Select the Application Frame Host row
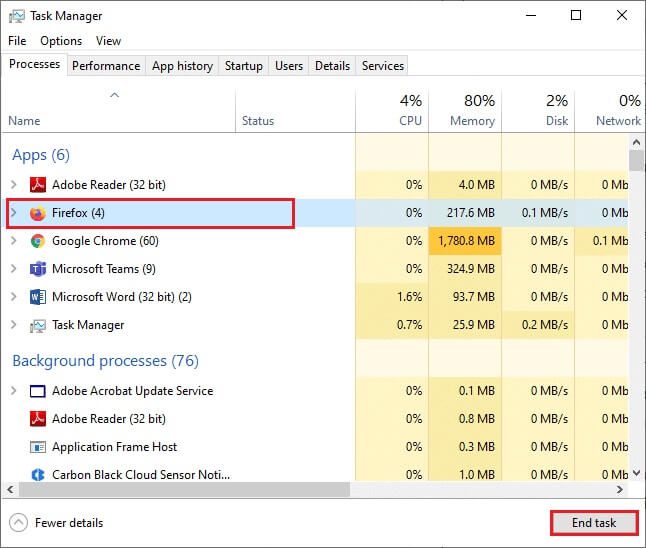This screenshot has width=646, height=548. coord(315,447)
